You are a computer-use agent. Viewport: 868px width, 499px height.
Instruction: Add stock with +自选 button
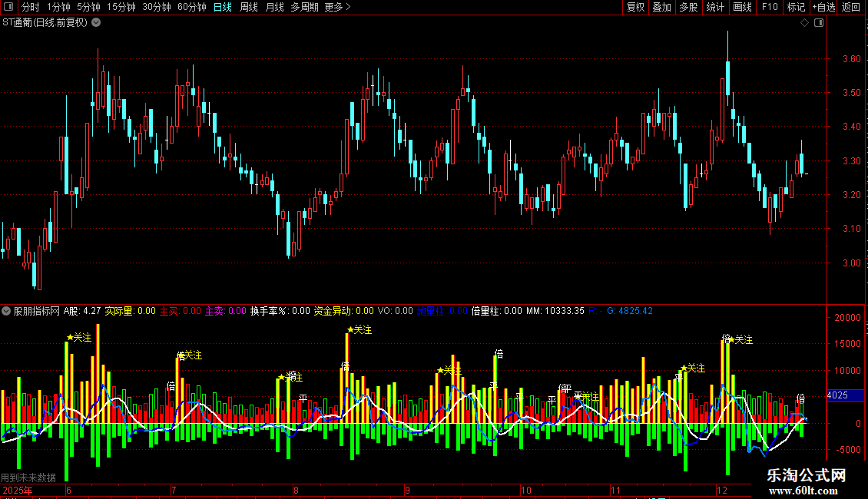pos(823,7)
